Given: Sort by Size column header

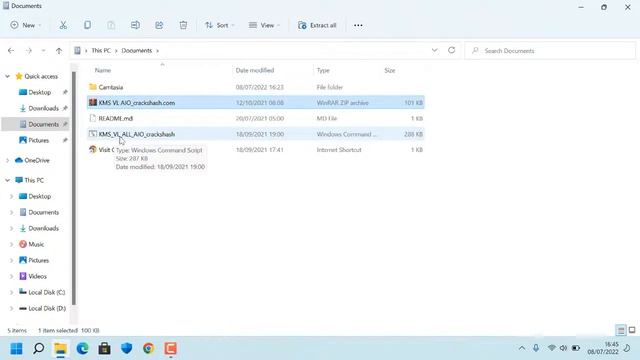Looking at the screenshot, I should 390,70.
